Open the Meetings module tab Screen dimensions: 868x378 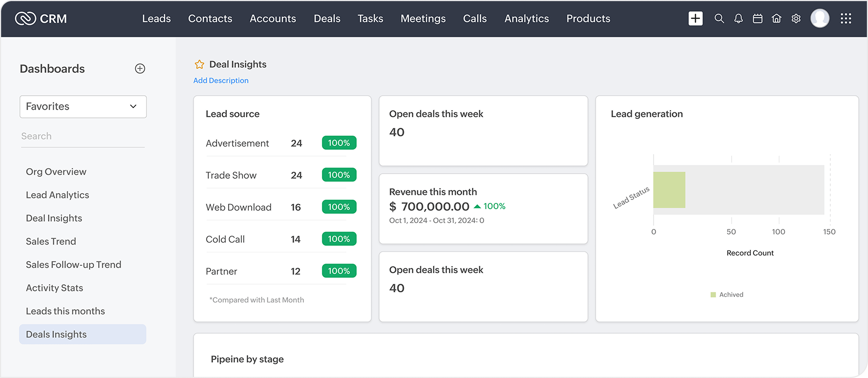coord(423,18)
